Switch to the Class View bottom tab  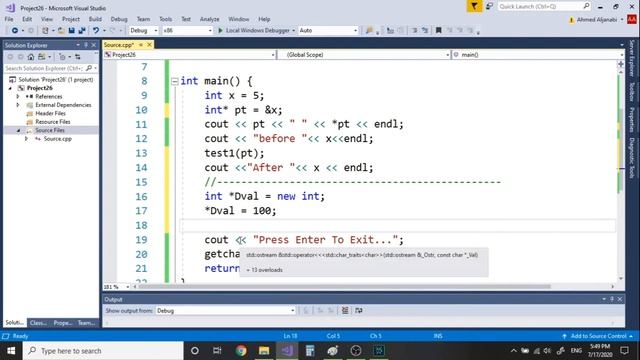[38, 323]
